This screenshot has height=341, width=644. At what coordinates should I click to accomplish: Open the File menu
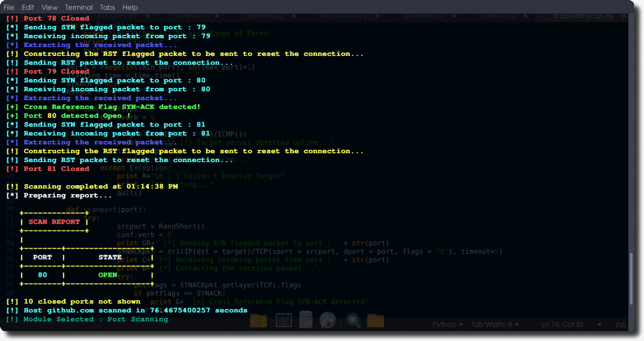pos(9,7)
